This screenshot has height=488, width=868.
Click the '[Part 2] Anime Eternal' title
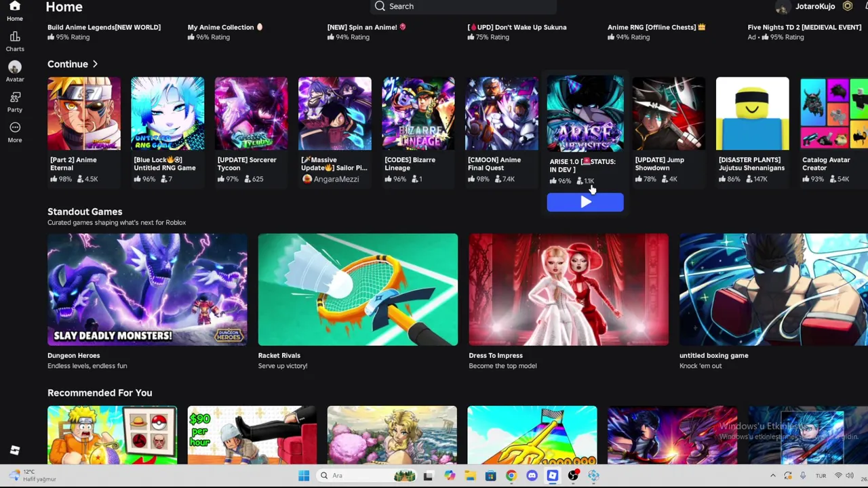[x=73, y=163]
